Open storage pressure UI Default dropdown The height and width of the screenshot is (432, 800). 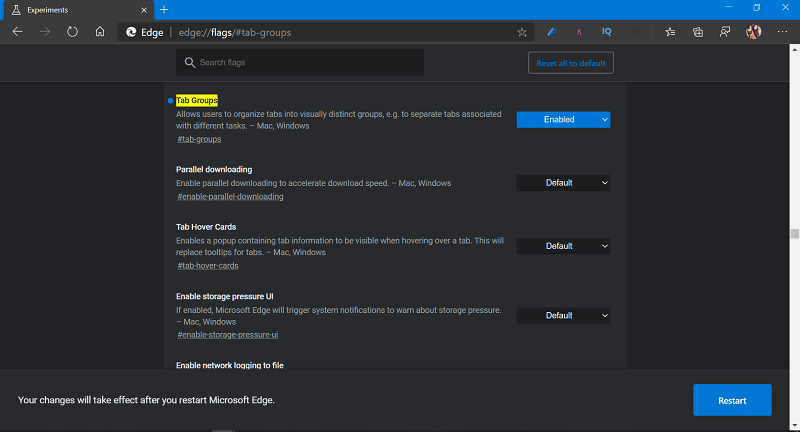point(563,315)
